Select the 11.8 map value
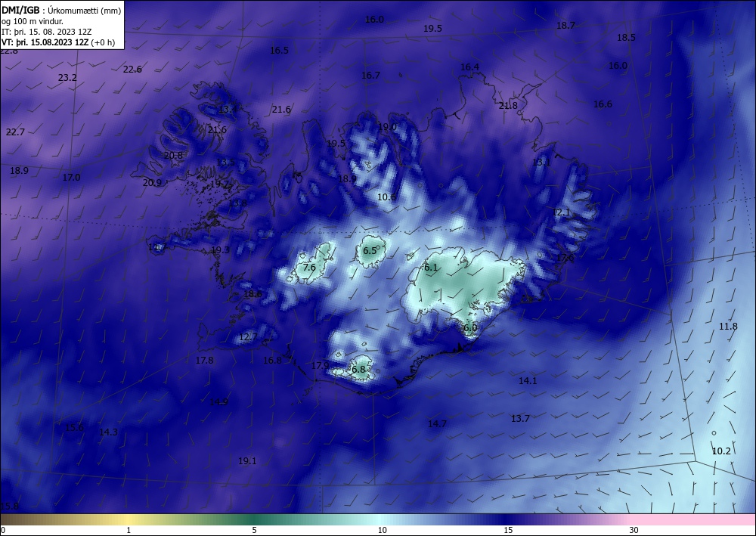The width and height of the screenshot is (756, 536). point(728,327)
